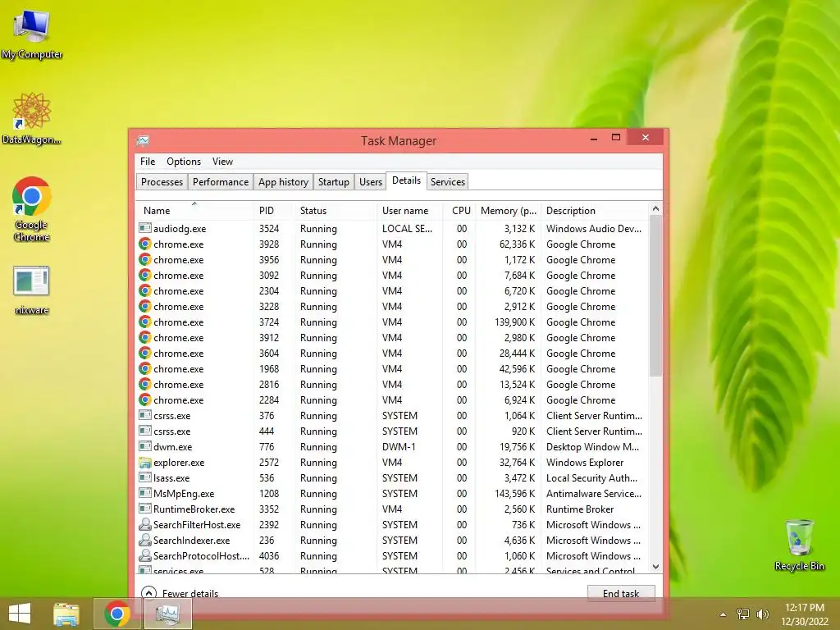840x630 pixels.
Task: Open Google Chrome desktop shortcut
Action: pos(32,208)
